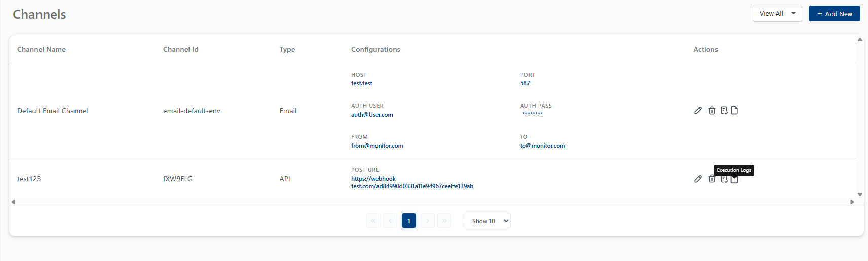The height and width of the screenshot is (261, 868).
Task: Edit the Default Email Channel with pencil icon
Action: 698,111
